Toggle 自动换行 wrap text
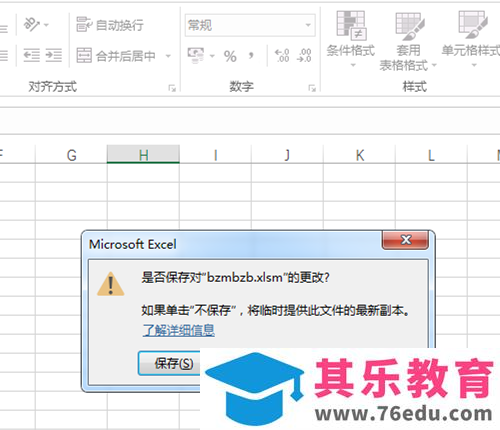 (x=110, y=25)
